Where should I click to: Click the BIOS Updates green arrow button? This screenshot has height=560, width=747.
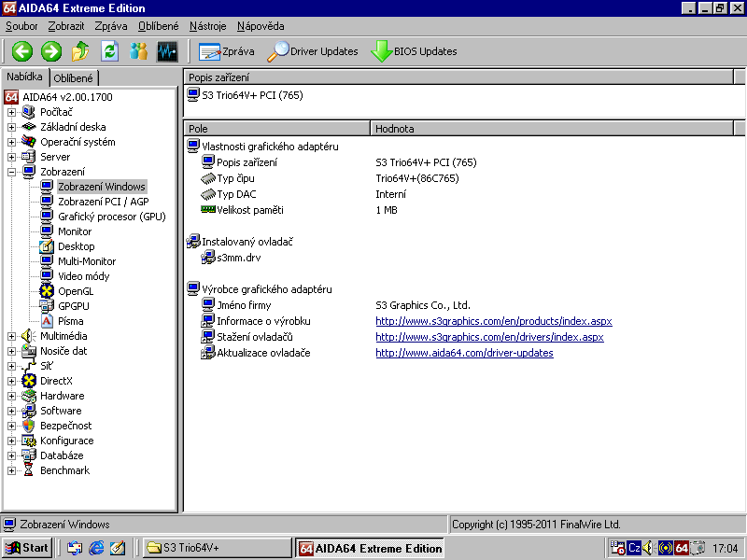414,51
